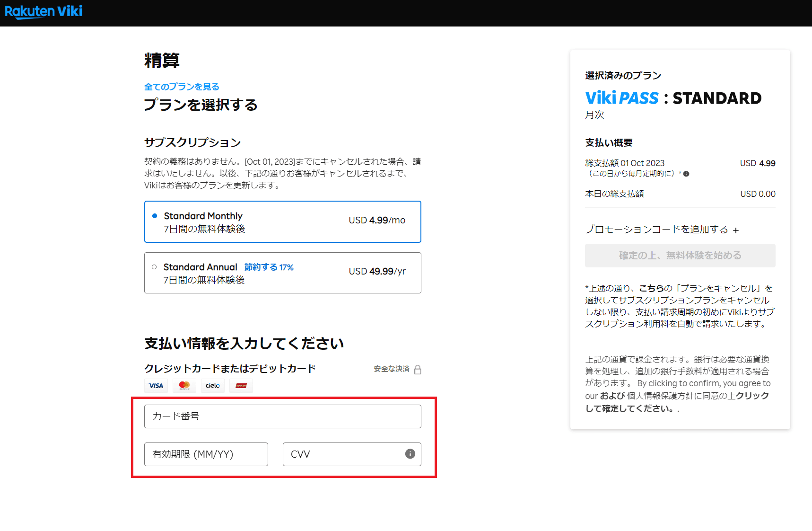Image resolution: width=812 pixels, height=531 pixels.
Task: Focus the カード番号 input field
Action: tap(283, 416)
